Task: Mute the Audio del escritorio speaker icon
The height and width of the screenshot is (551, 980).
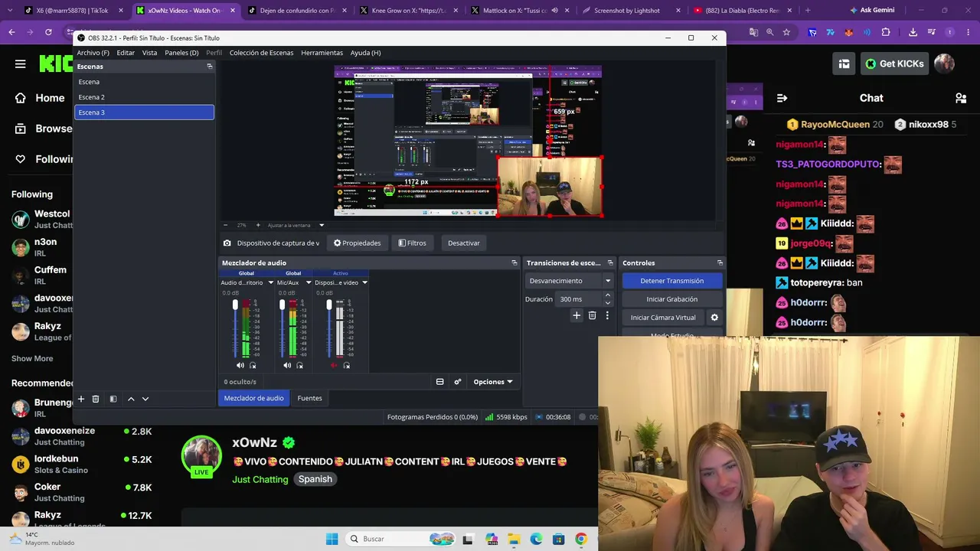Action: pyautogui.click(x=240, y=366)
